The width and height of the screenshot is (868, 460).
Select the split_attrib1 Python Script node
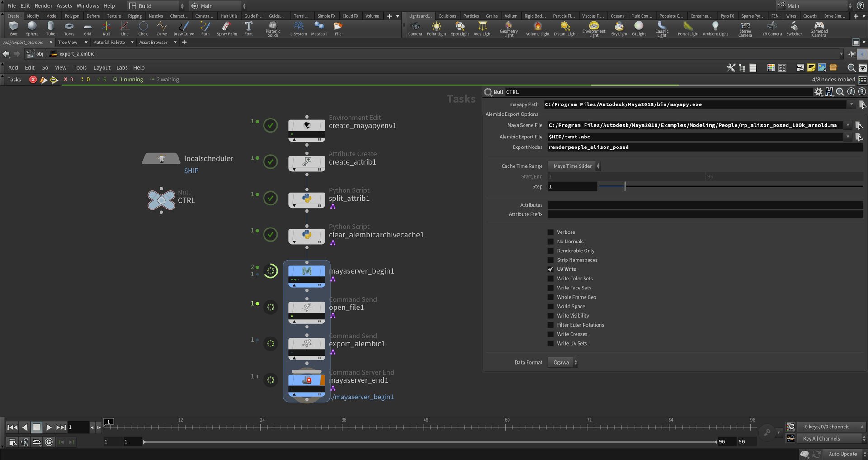tap(307, 199)
